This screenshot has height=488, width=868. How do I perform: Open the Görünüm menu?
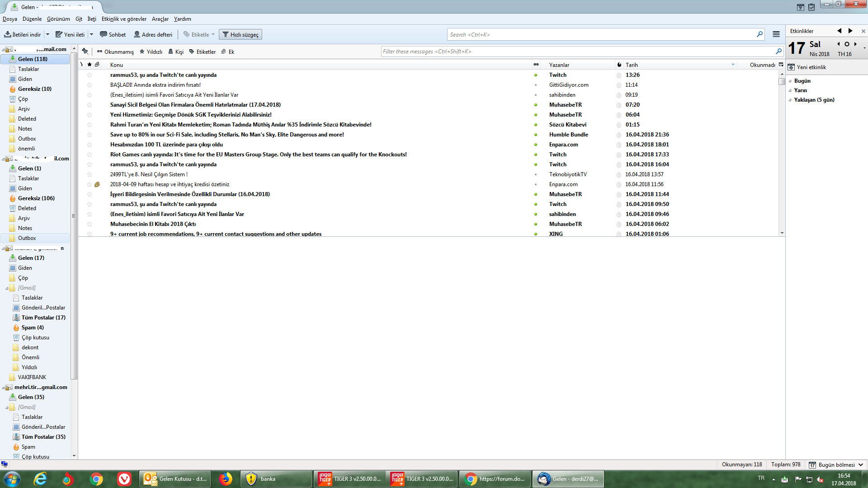(x=58, y=19)
